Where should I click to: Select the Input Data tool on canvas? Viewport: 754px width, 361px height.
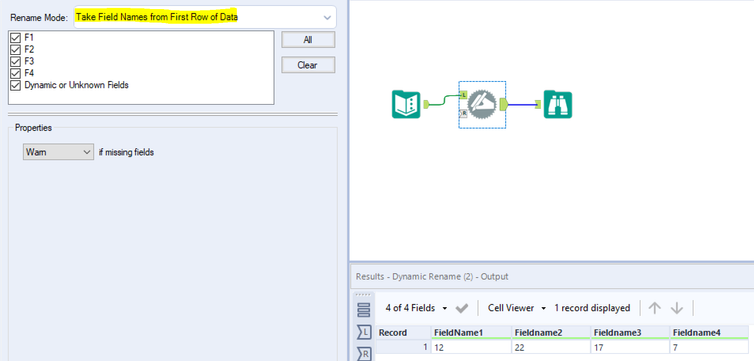click(406, 104)
